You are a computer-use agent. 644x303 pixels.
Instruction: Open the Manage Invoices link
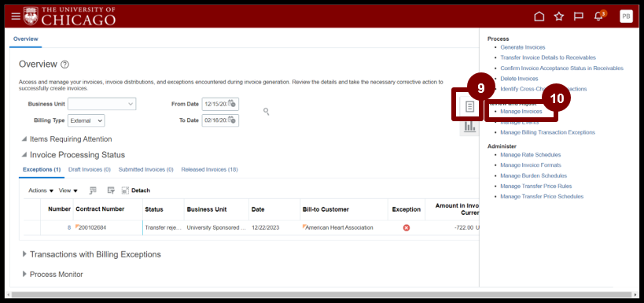[x=521, y=112]
